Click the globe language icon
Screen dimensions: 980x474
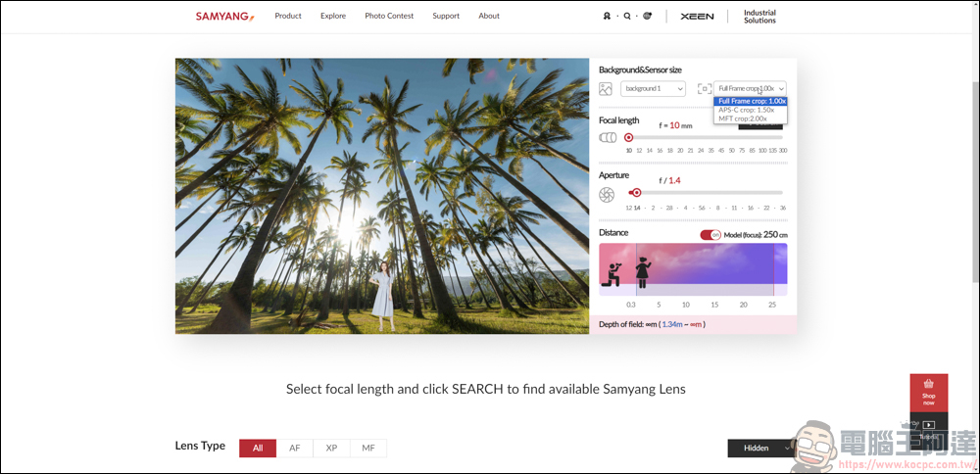point(647,17)
